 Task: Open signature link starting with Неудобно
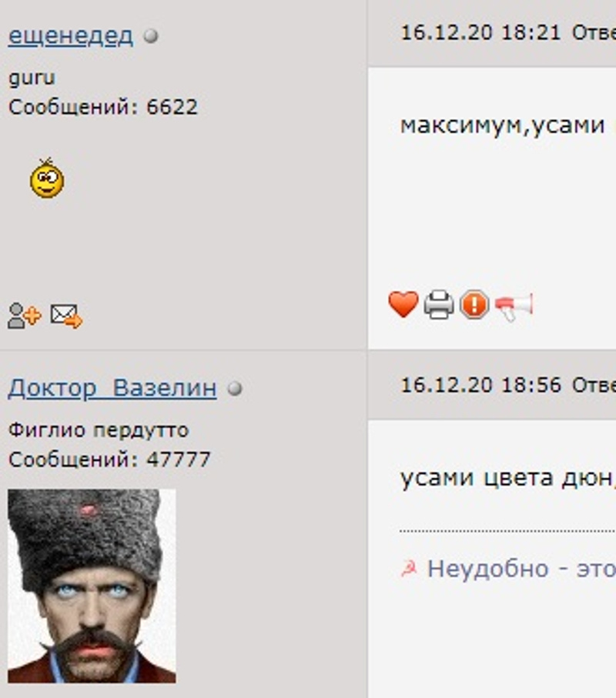[x=521, y=569]
